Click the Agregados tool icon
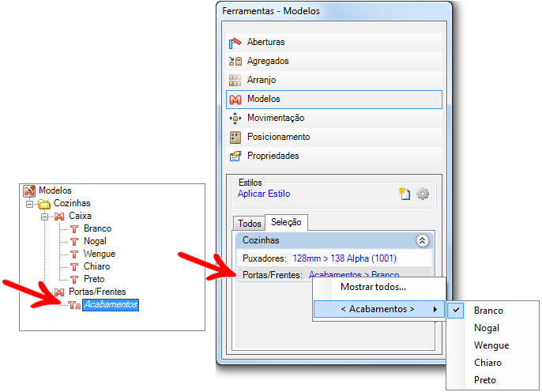542x392 pixels. click(x=235, y=62)
